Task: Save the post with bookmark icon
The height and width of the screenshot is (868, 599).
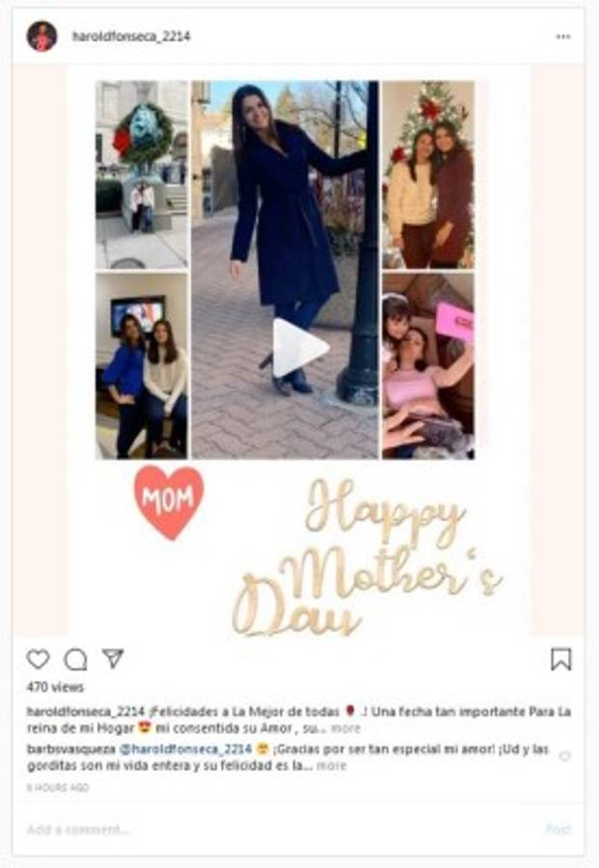Action: point(560,660)
